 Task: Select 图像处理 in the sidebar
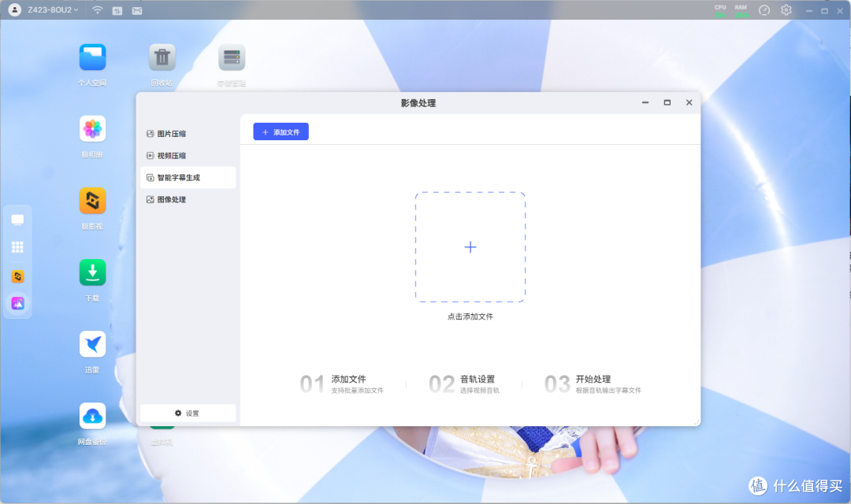tap(188, 200)
